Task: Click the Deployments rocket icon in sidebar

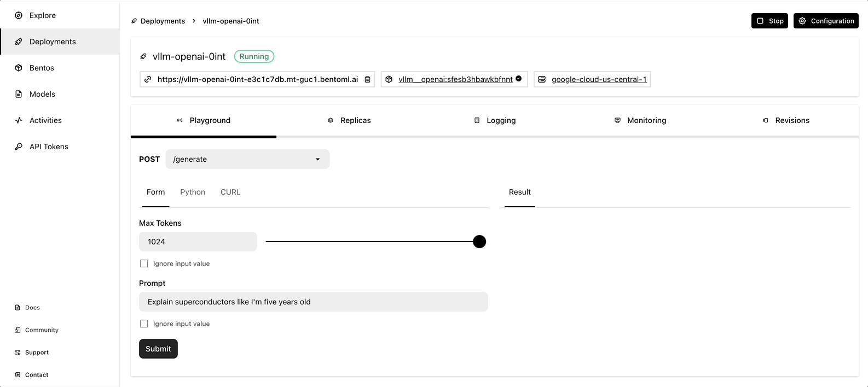Action: click(19, 42)
